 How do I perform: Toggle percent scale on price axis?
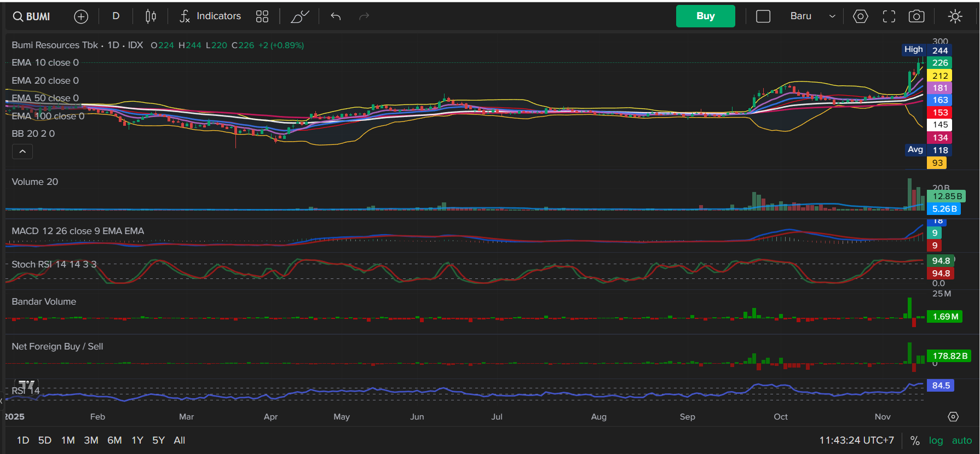915,440
